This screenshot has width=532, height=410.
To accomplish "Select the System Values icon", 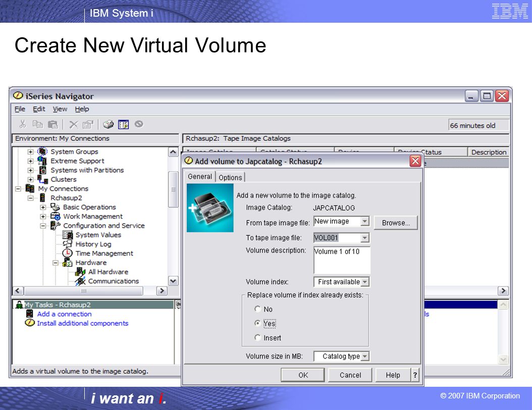I will (x=68, y=234).
